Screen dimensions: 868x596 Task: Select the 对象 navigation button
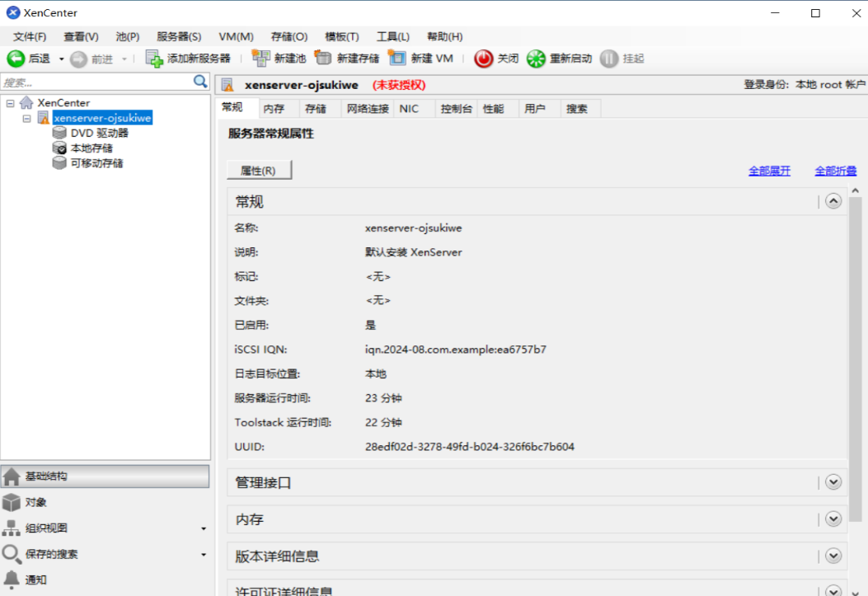tap(106, 502)
